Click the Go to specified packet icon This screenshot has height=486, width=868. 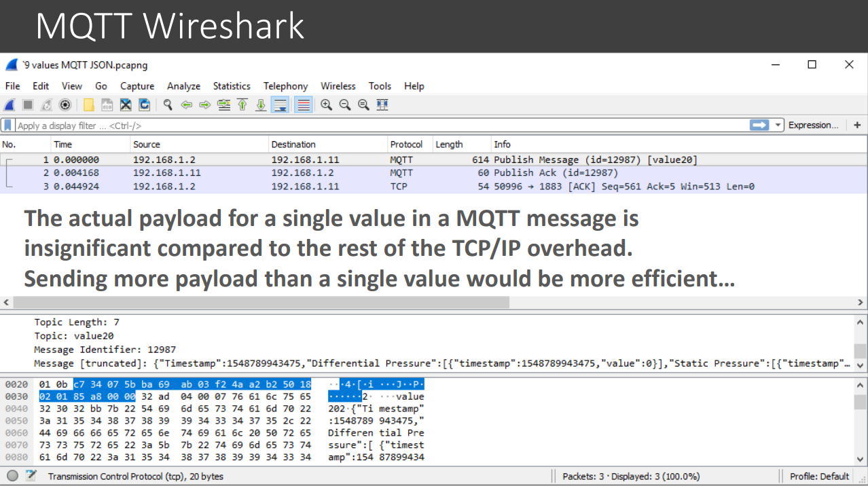(x=223, y=105)
